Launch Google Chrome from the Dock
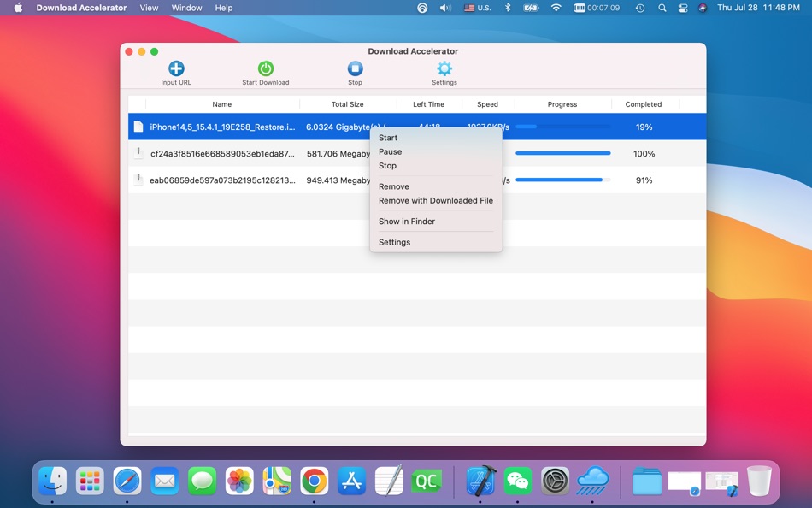The height and width of the screenshot is (508, 812). point(315,481)
